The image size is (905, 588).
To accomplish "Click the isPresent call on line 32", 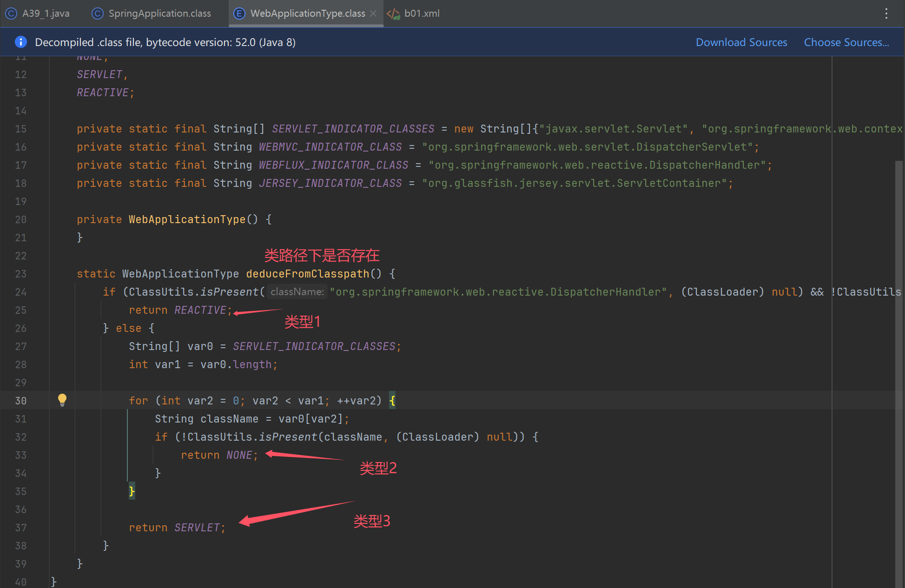I will pos(288,437).
